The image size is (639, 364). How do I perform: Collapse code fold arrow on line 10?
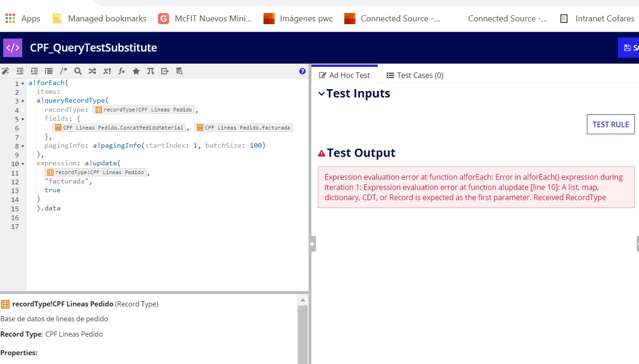23,164
